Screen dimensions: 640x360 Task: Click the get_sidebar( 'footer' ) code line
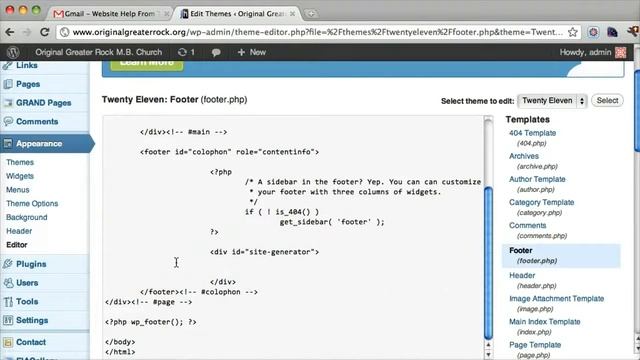(x=332, y=222)
